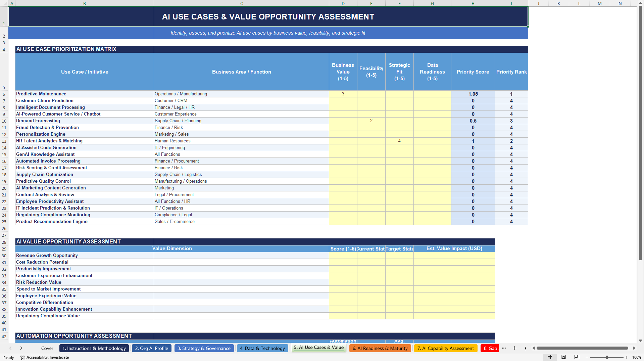Click horizontal scroll right arrow
The height and width of the screenshot is (361, 644).
click(x=634, y=348)
